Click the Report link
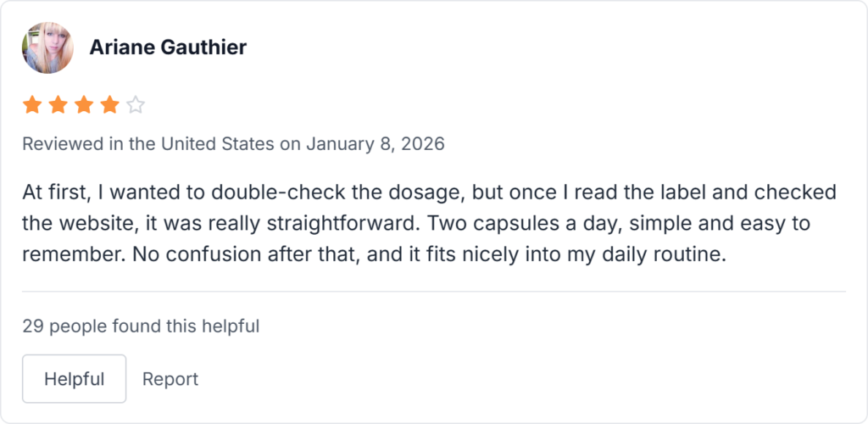868x424 pixels. click(170, 379)
